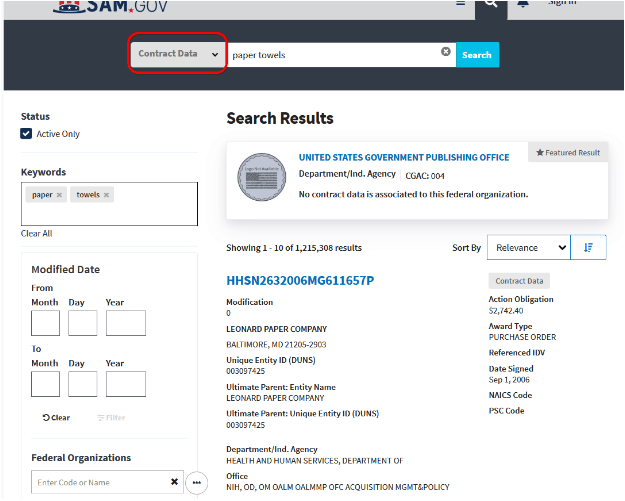The width and height of the screenshot is (625, 501).
Task: Click the Government Publishing Office seal thumbnail
Action: click(x=261, y=177)
